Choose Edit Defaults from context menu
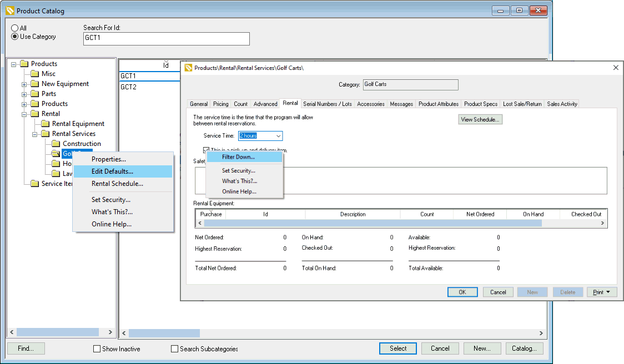This screenshot has height=364, width=624. 112,171
